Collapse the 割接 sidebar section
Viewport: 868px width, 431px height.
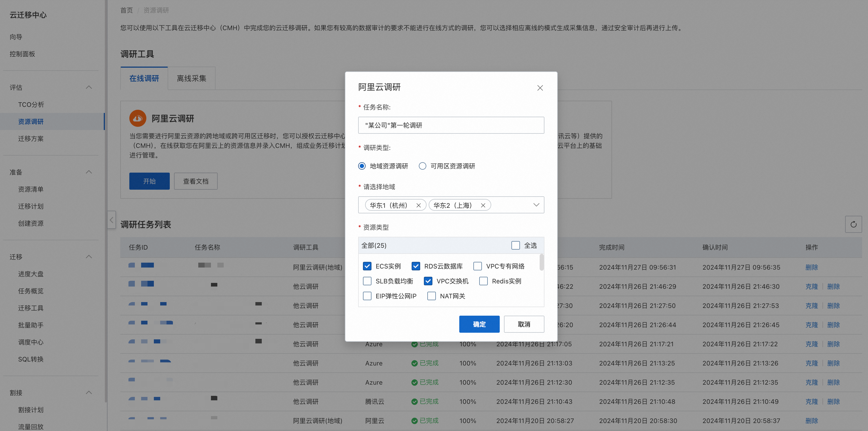point(89,393)
